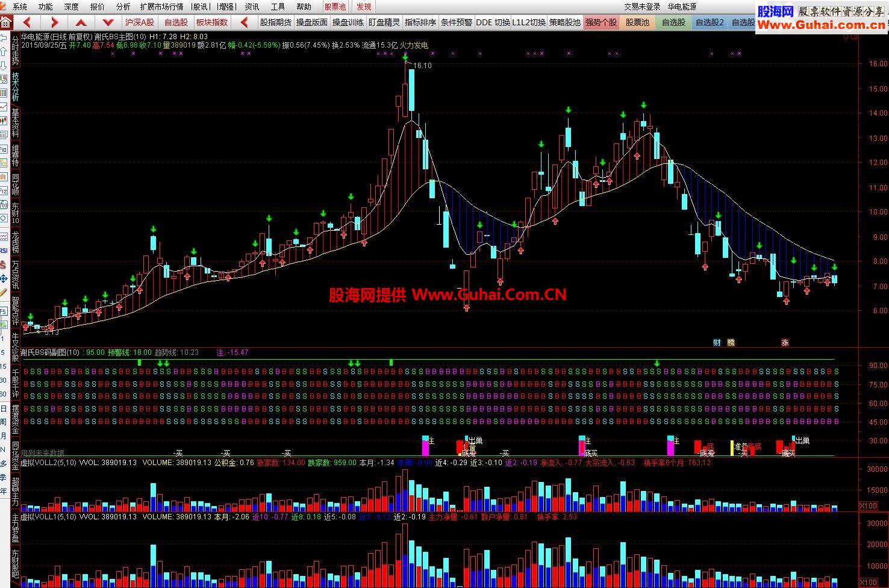Click DDE 切换 toolbar button
Image resolution: width=889 pixels, height=588 pixels.
[493, 22]
